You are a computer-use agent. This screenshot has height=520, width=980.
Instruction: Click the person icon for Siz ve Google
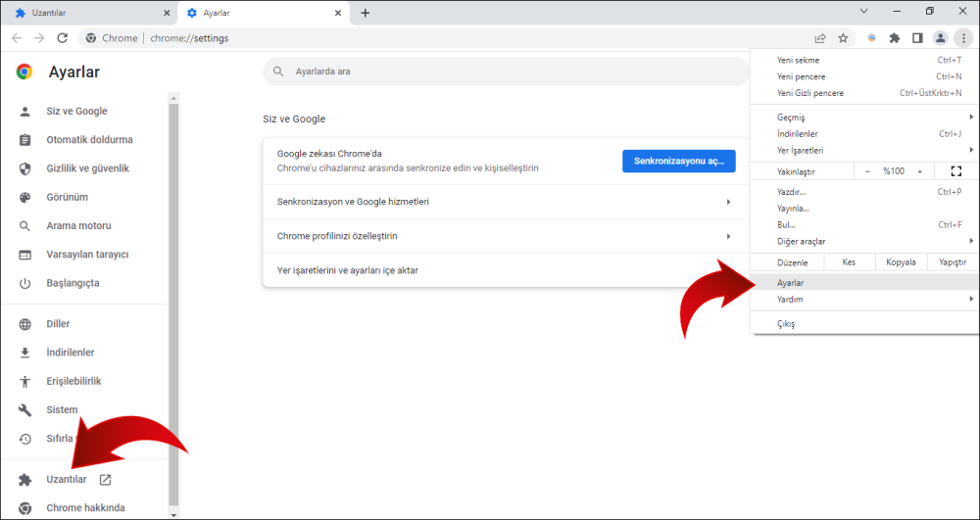[25, 111]
